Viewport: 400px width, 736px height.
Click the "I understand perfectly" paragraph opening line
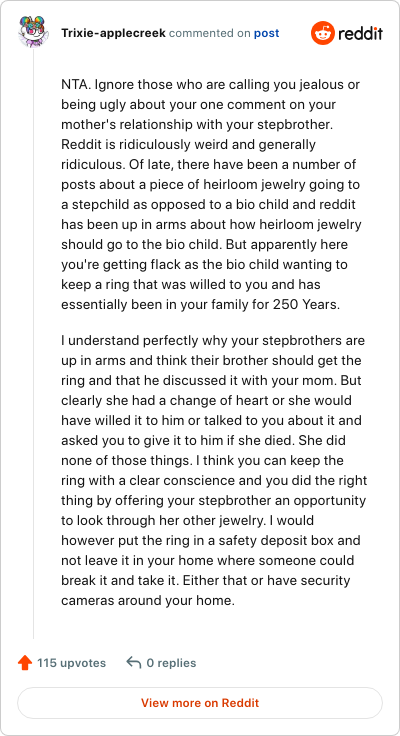pyautogui.click(x=213, y=340)
